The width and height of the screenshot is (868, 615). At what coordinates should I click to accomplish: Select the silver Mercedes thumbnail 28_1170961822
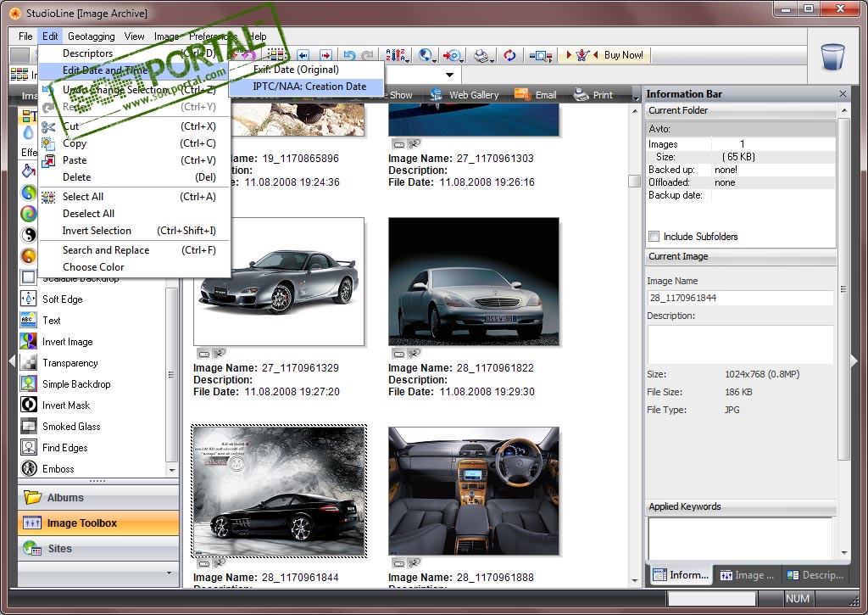tap(474, 282)
